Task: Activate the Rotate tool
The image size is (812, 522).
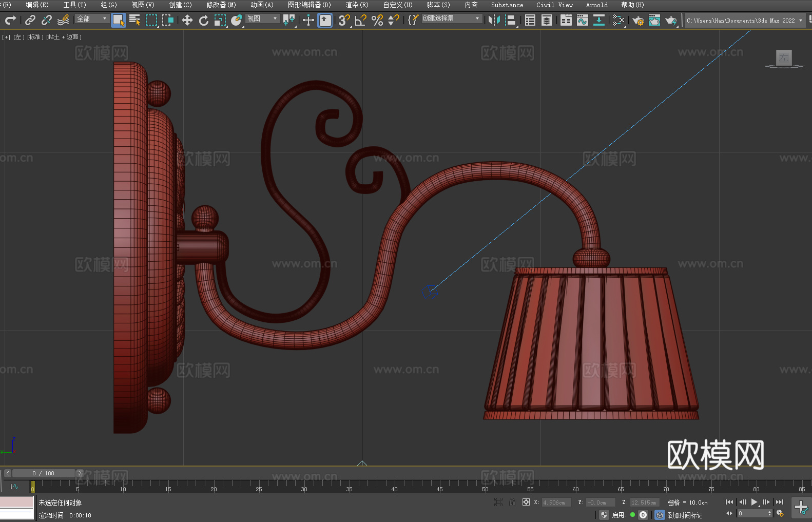Action: (x=204, y=20)
